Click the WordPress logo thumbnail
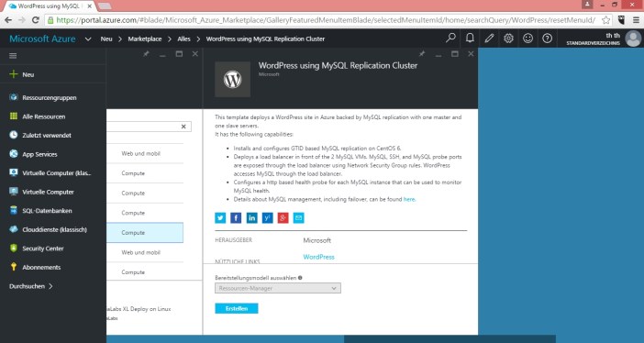The image size is (644, 343). click(x=232, y=79)
